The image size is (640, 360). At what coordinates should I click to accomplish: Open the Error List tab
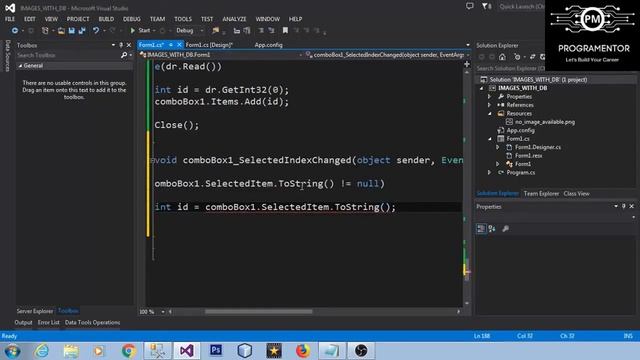point(49,322)
